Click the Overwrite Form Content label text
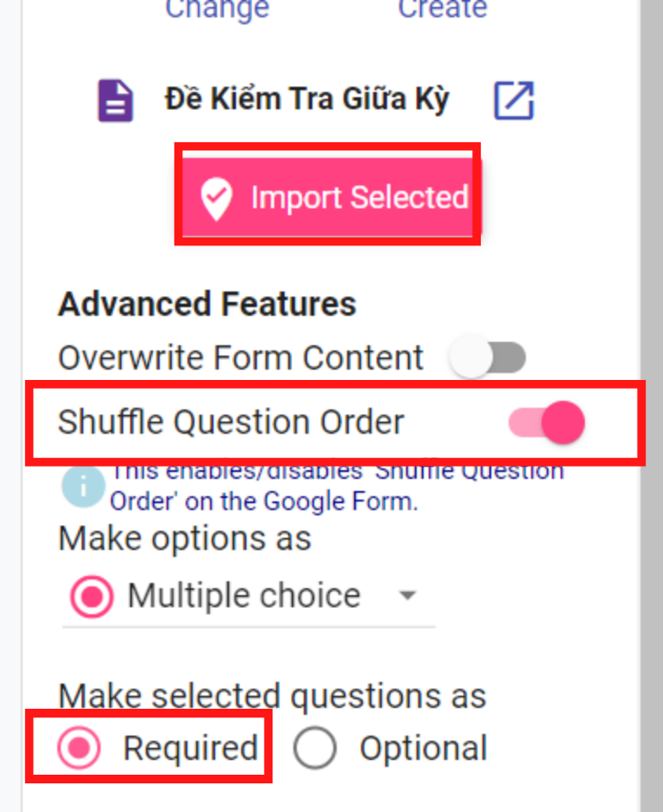Viewport: 663px width, 812px height. click(x=241, y=357)
